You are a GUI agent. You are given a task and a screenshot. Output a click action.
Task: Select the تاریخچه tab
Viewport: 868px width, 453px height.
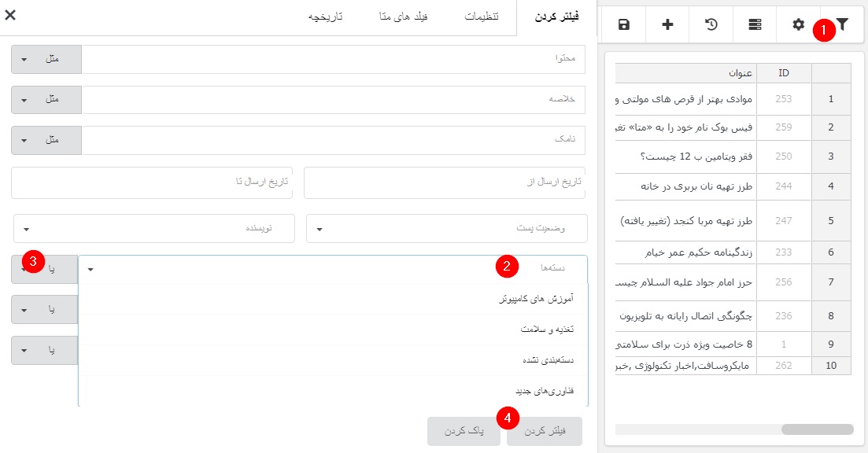tap(325, 17)
